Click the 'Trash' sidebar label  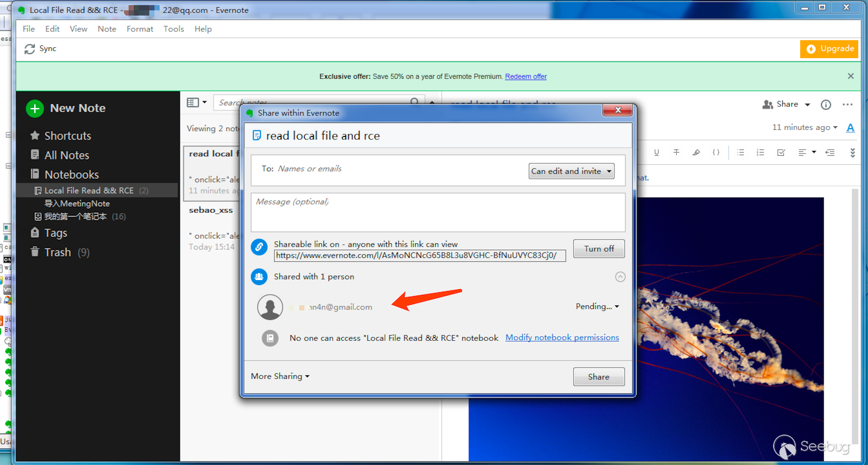pyautogui.click(x=58, y=252)
